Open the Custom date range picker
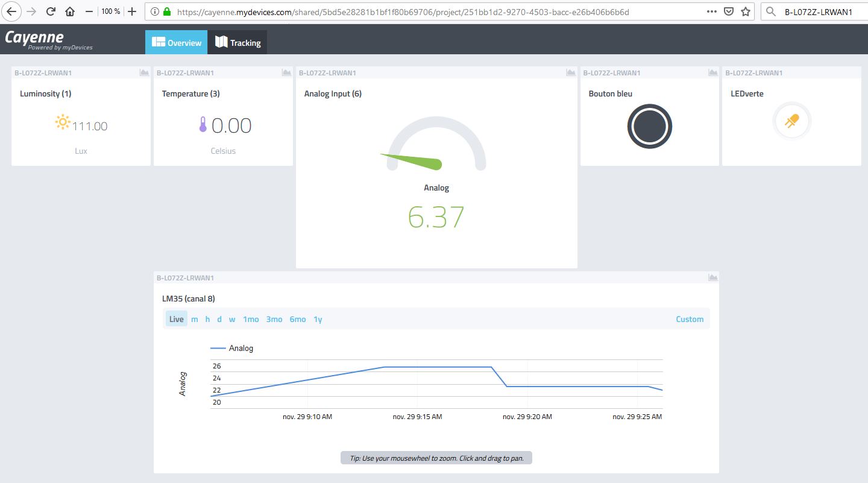Screen dimensions: 868x483 point(690,319)
